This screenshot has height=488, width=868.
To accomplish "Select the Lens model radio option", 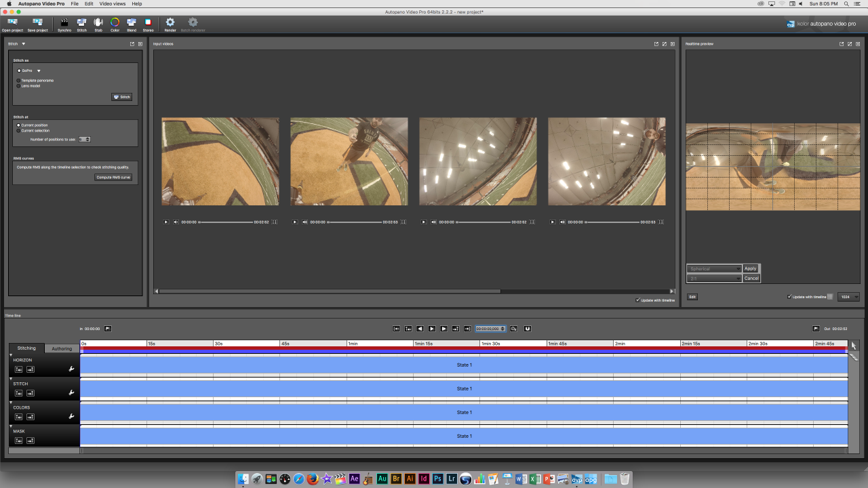I will [x=19, y=85].
